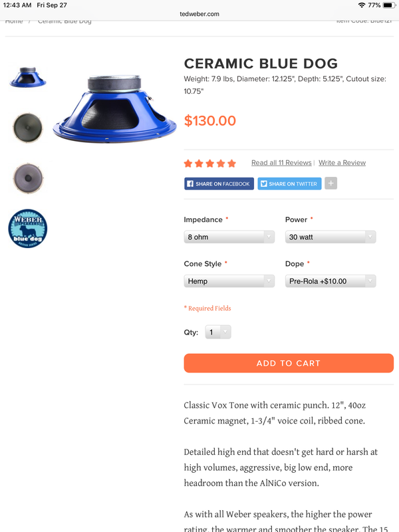This screenshot has width=399, height=532.
Task: Click the five-star rating icons
Action: [x=210, y=164]
